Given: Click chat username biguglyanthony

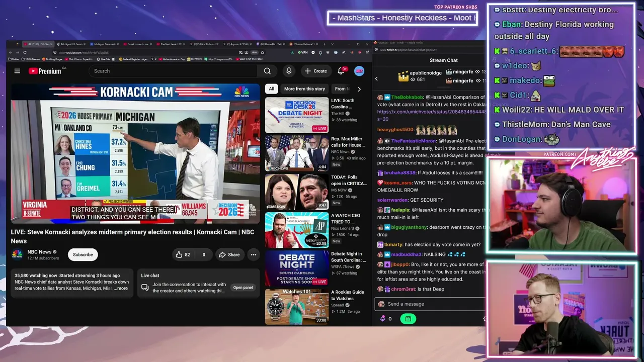Looking at the screenshot, I should point(409,227).
